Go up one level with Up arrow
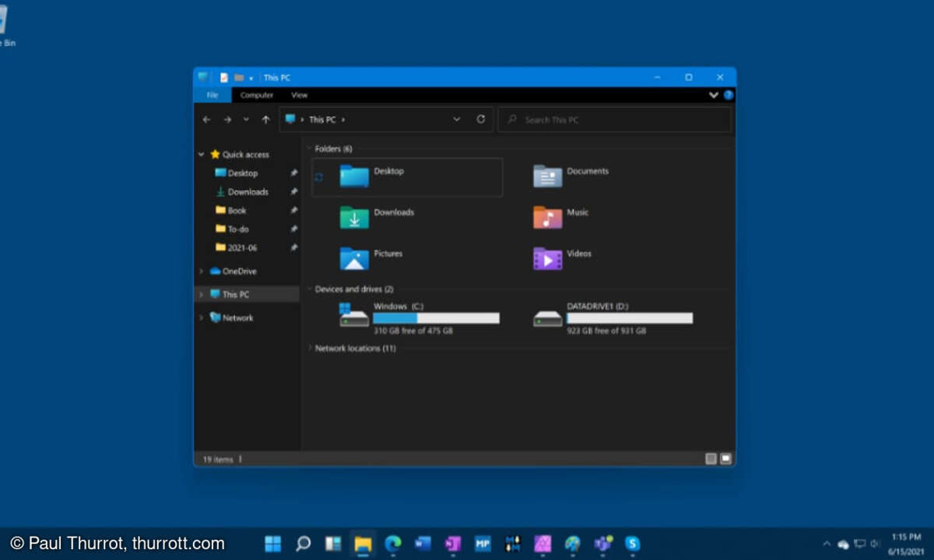The height and width of the screenshot is (560, 934). [x=266, y=120]
